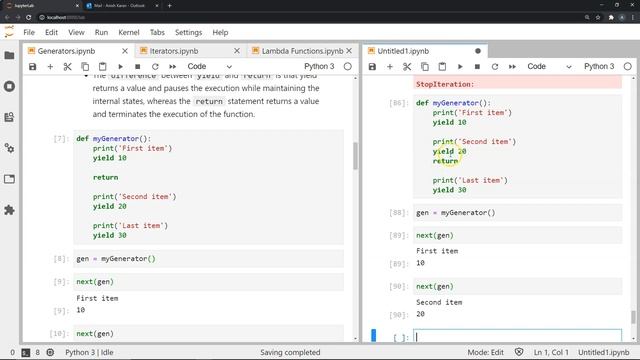640x360 pixels.
Task: Close the unsaved Untitled1.ipynb tab dot
Action: click(x=478, y=51)
